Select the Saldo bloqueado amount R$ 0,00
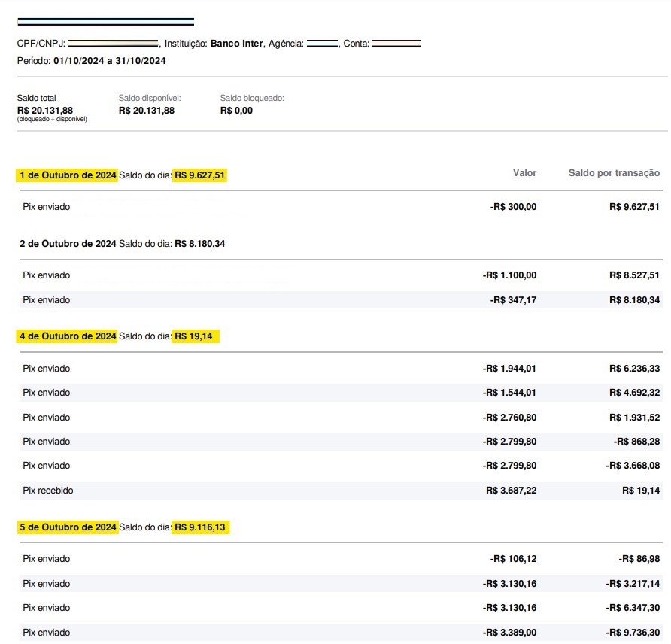This screenshot has height=644, width=671. (236, 110)
